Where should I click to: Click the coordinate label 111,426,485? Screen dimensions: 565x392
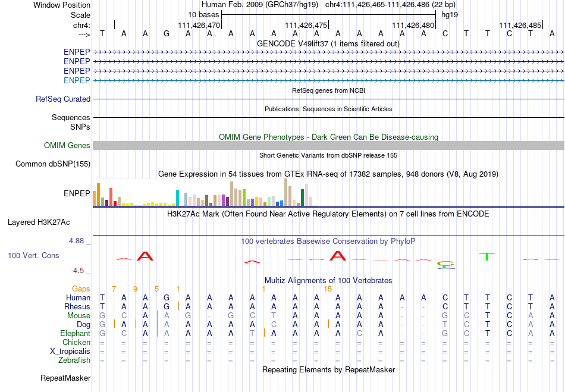click(x=520, y=25)
